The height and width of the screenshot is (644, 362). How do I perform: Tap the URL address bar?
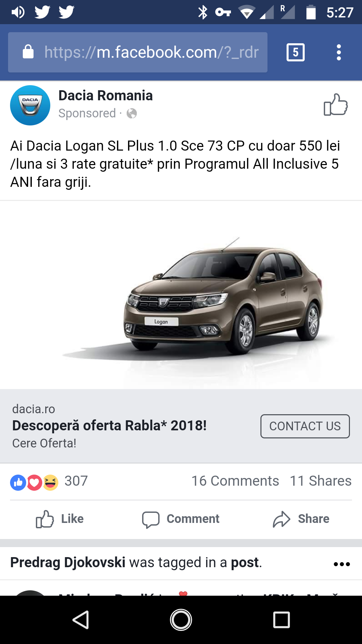pyautogui.click(x=138, y=52)
